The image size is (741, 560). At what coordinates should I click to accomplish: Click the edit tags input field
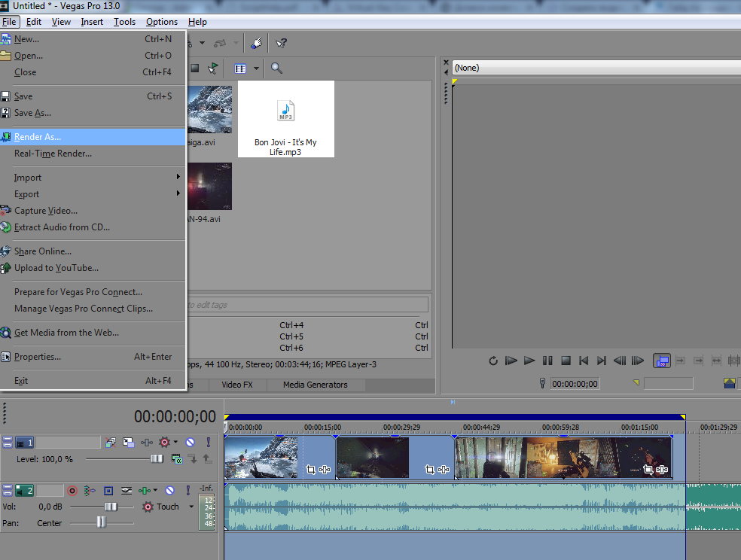tap(308, 305)
